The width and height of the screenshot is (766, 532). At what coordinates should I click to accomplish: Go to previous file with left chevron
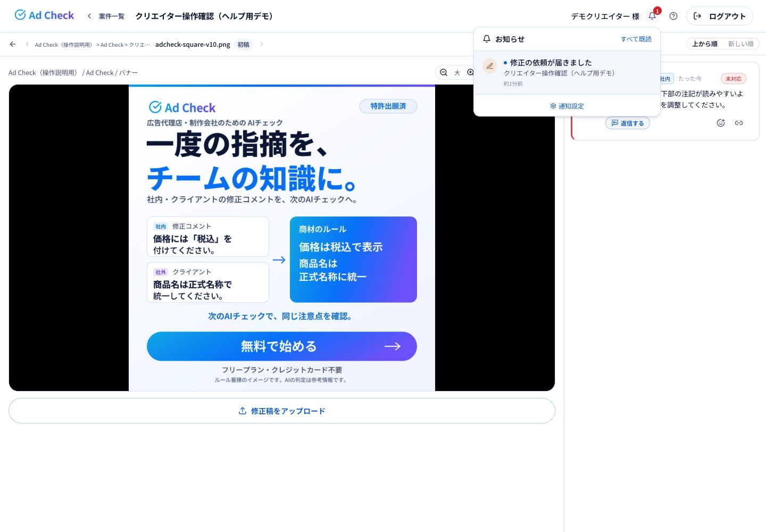(x=27, y=44)
